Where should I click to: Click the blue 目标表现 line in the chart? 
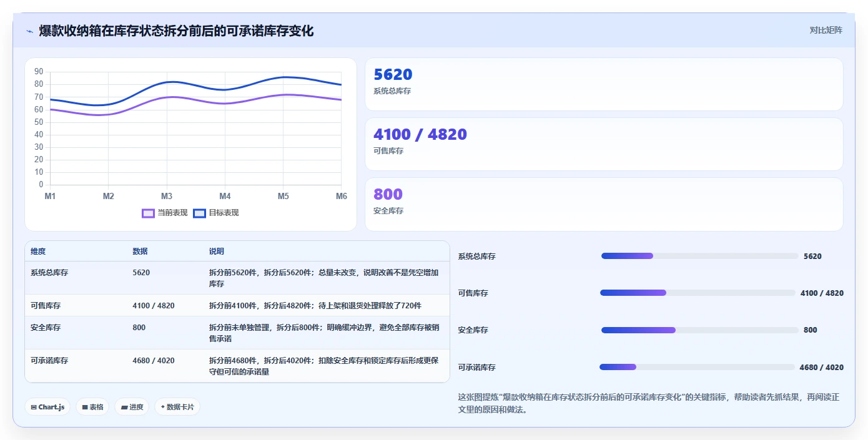(225, 89)
